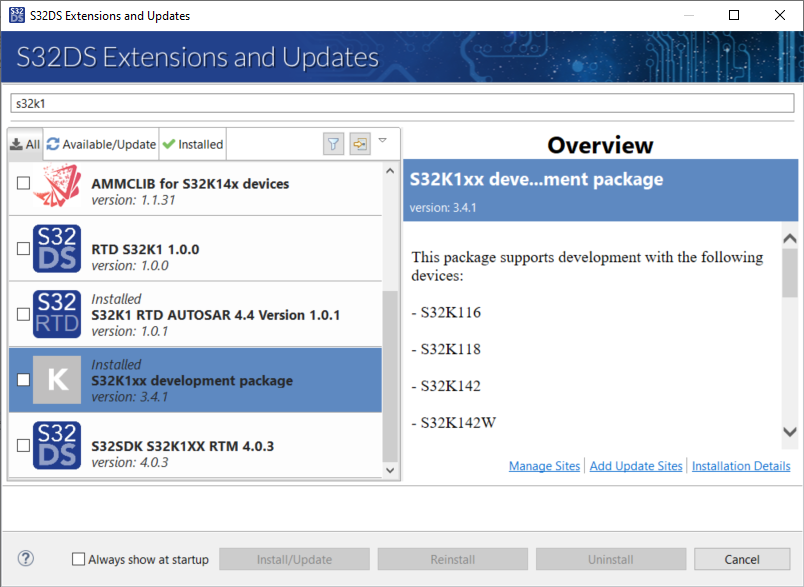Click the help question mark icon
804x587 pixels.
(x=25, y=559)
